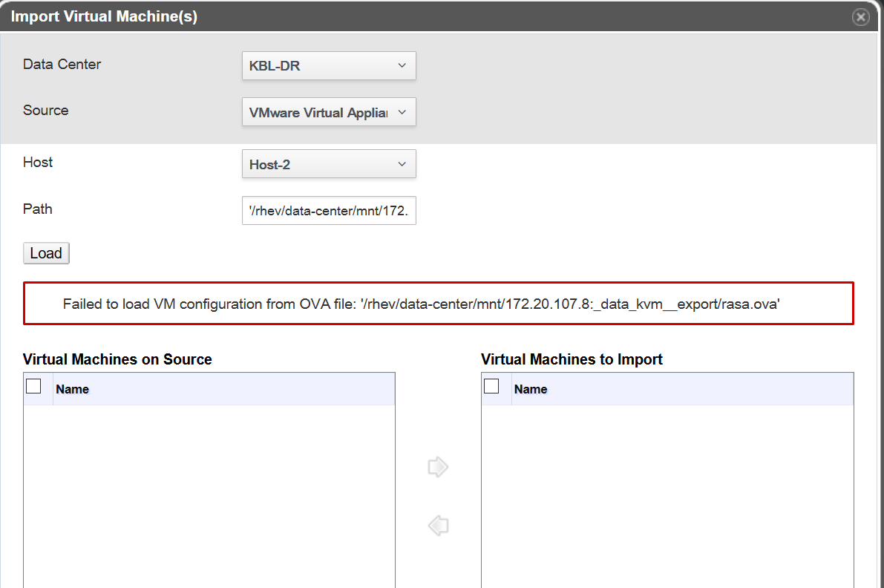Open the Data Center dropdown showing KBL-DR

click(329, 65)
